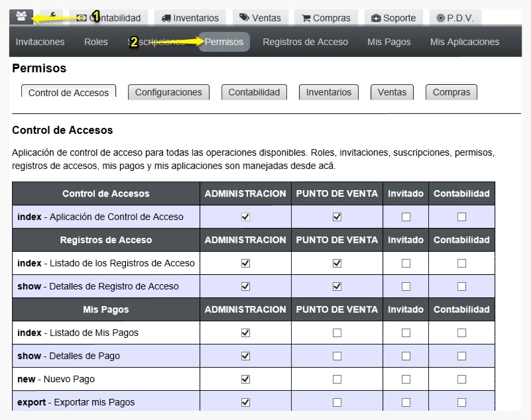Uncheck ADMINISTRACION for Nuevo Pago

pyautogui.click(x=245, y=380)
